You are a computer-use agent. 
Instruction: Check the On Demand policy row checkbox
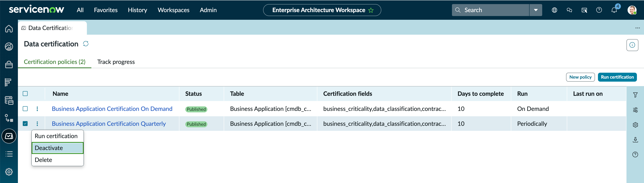[x=25, y=108]
